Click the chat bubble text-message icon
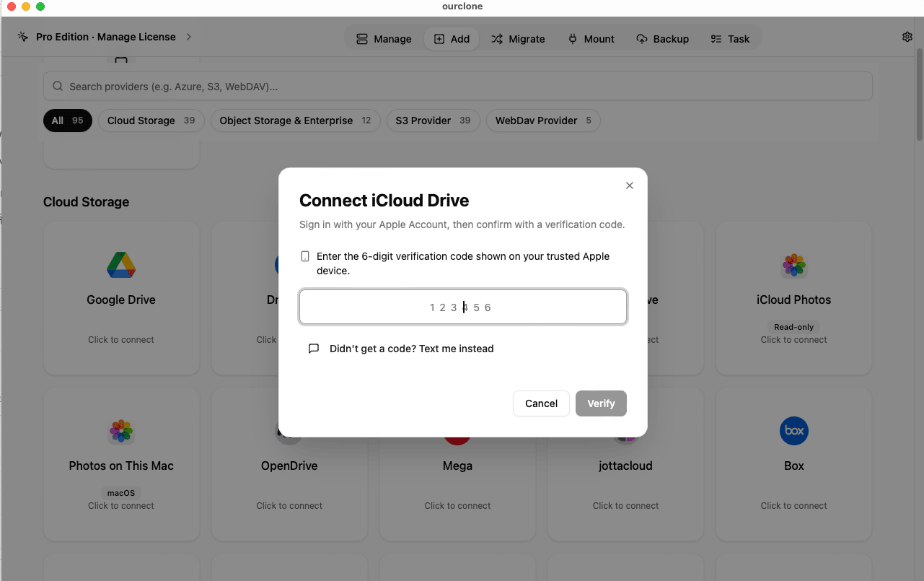Screen dimensions: 924x581 click(314, 349)
